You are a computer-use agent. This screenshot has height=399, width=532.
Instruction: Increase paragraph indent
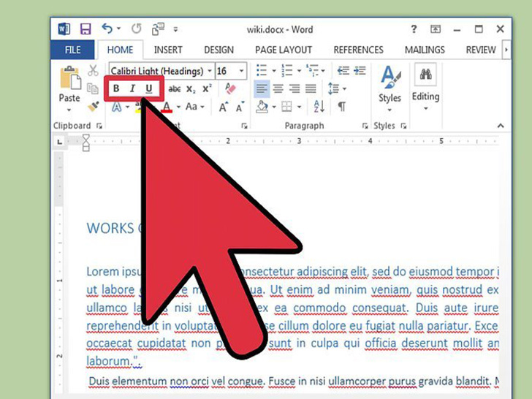pos(360,71)
